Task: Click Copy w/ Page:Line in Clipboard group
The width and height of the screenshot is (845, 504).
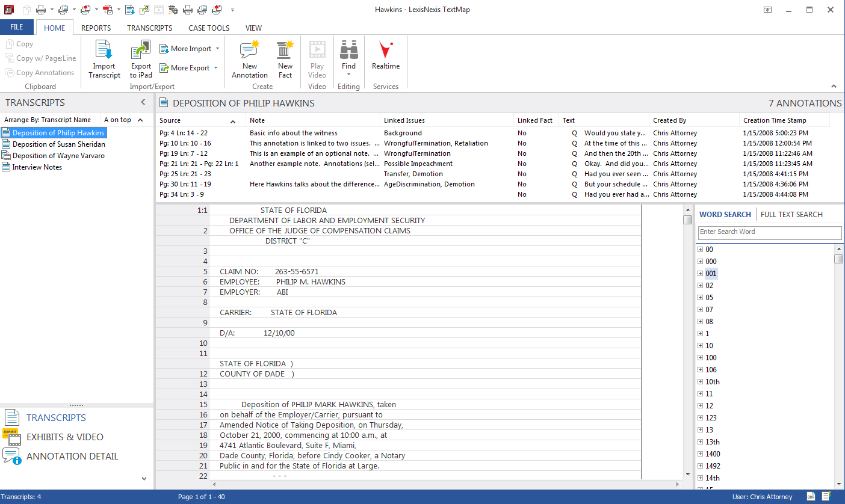Action: click(41, 58)
